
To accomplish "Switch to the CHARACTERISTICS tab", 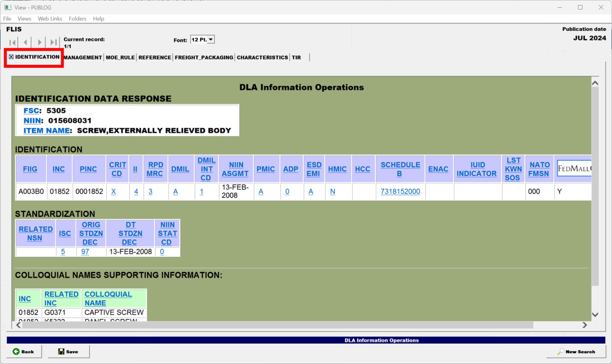I will point(262,57).
